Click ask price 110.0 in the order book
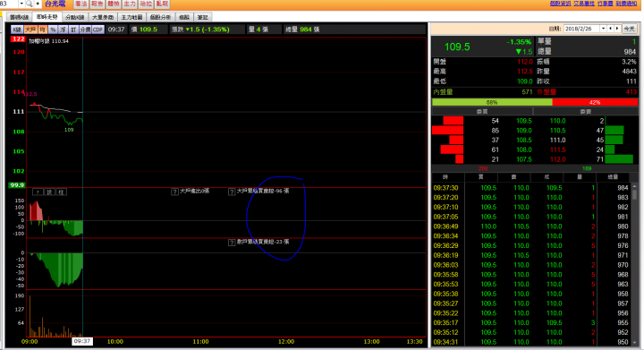The width and height of the screenshot is (644, 350). [x=558, y=121]
